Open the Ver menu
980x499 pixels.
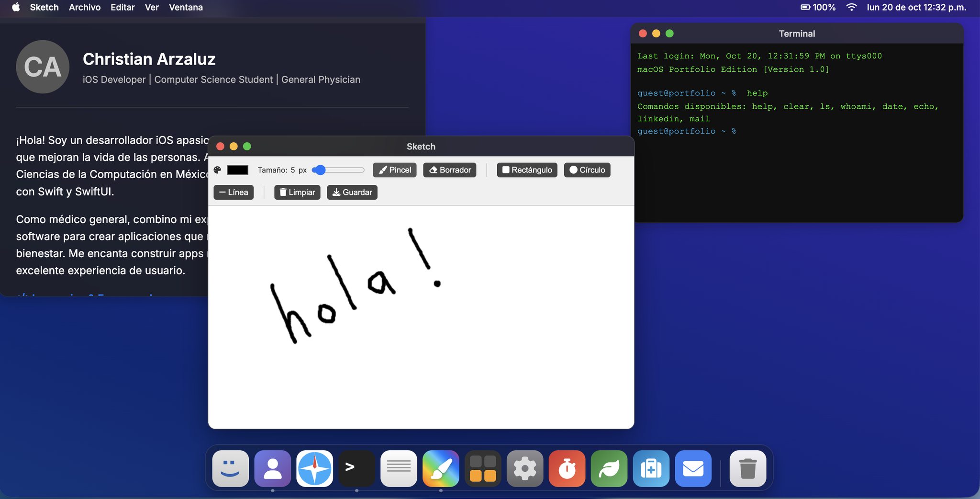[152, 7]
